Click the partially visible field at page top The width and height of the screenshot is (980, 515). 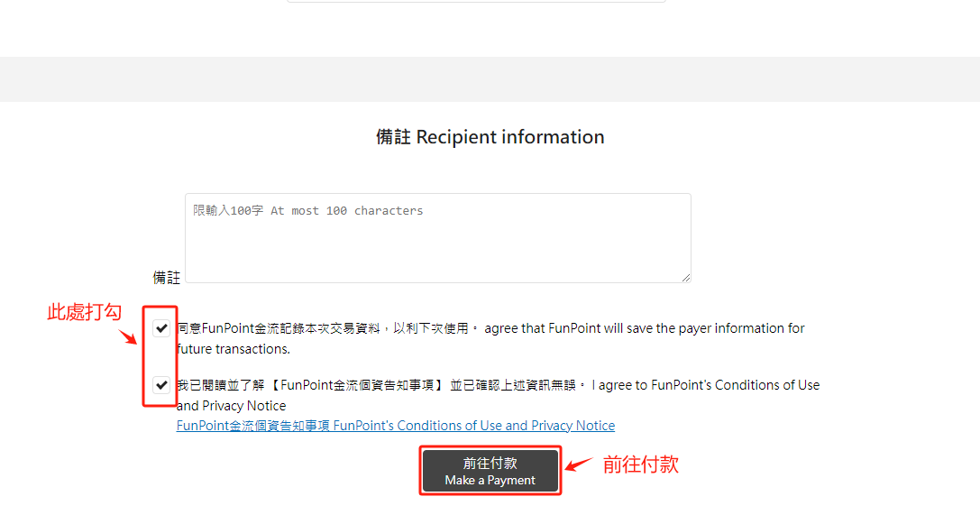[476, 2]
